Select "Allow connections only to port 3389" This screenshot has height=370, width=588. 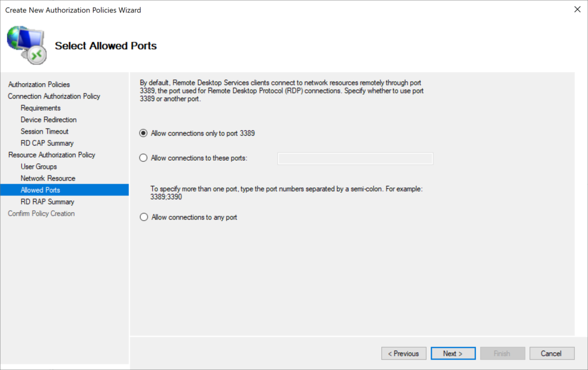[144, 133]
